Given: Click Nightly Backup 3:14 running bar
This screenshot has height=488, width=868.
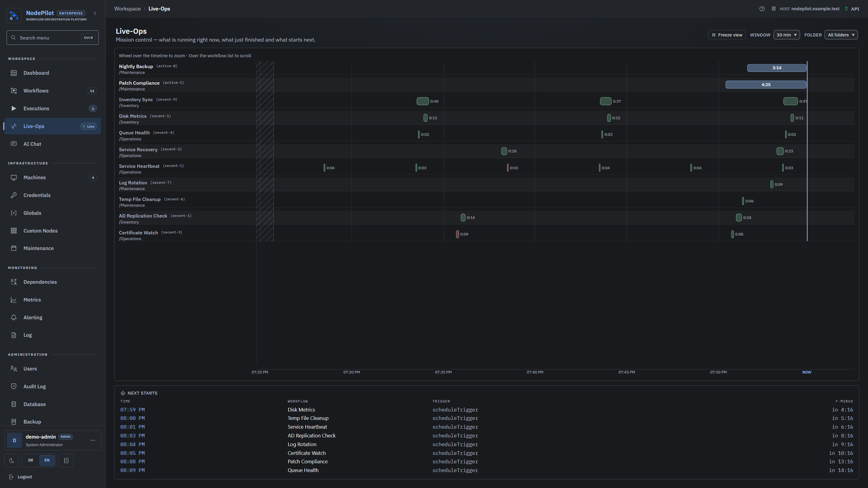Looking at the screenshot, I should (777, 68).
